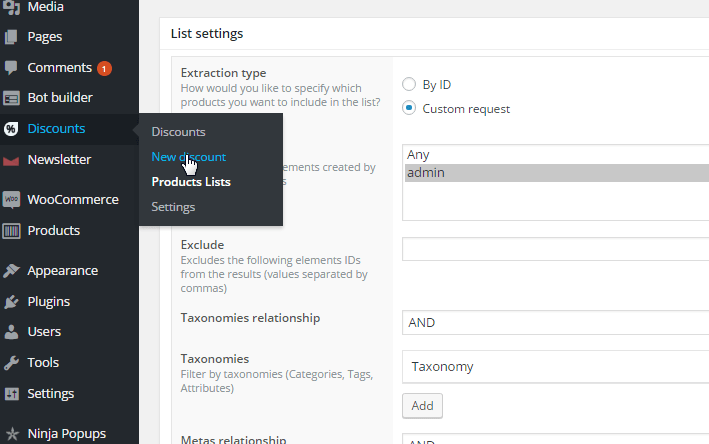The width and height of the screenshot is (709, 444).
Task: Click the Newsletter envelope icon
Action: point(11,161)
